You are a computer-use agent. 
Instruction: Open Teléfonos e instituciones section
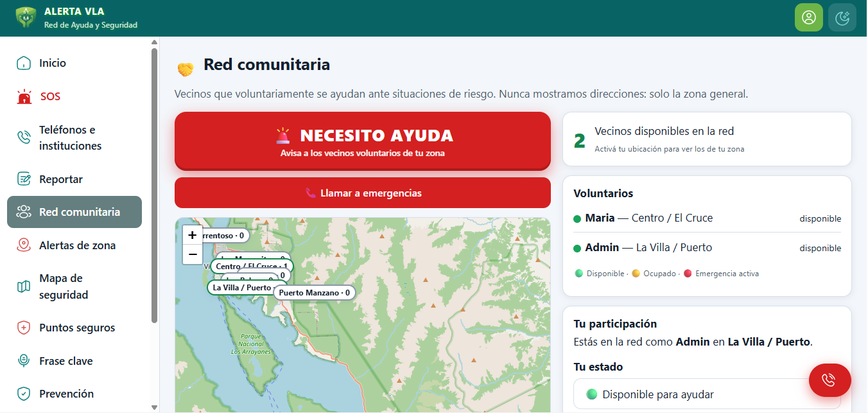74,137
